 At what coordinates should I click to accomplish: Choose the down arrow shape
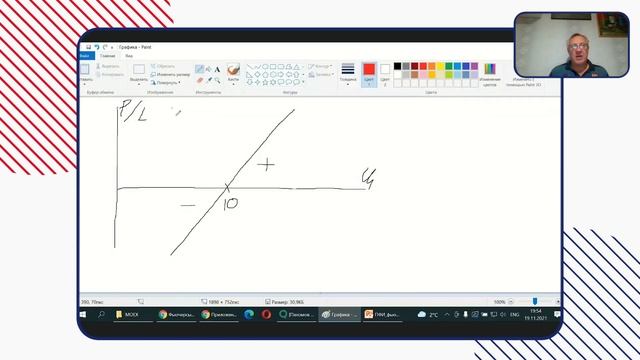(x=249, y=82)
